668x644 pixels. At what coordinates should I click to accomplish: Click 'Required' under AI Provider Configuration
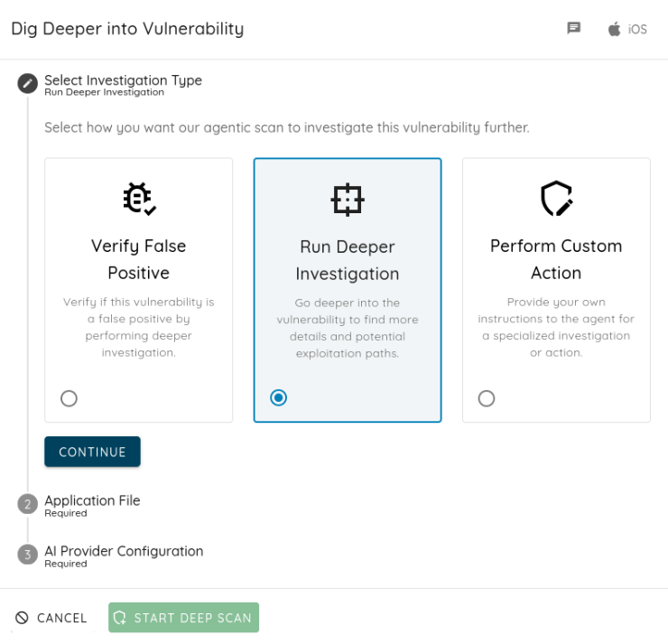66,564
